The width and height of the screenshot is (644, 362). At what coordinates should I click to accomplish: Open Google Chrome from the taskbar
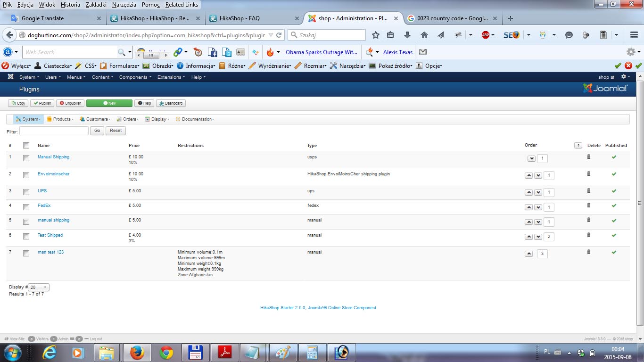(166, 353)
